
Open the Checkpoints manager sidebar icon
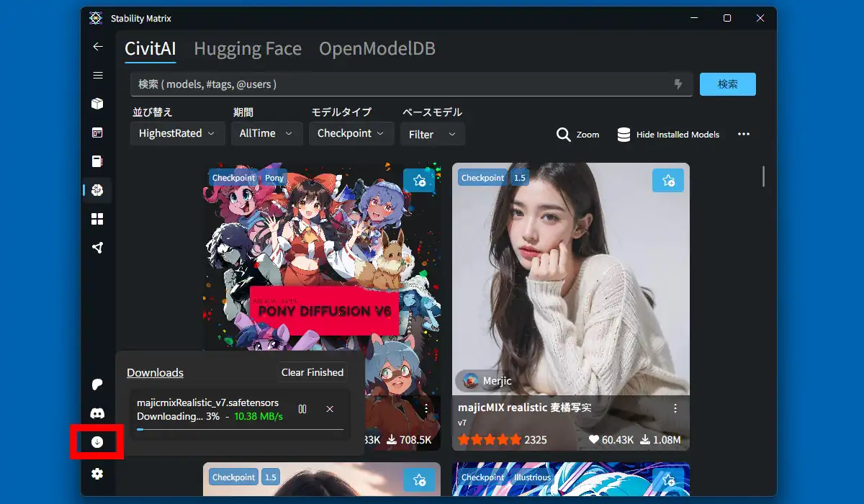[x=98, y=161]
